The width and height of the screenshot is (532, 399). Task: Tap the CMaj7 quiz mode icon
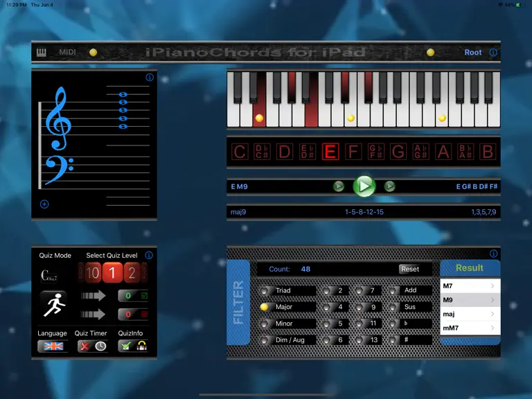pyautogui.click(x=49, y=276)
